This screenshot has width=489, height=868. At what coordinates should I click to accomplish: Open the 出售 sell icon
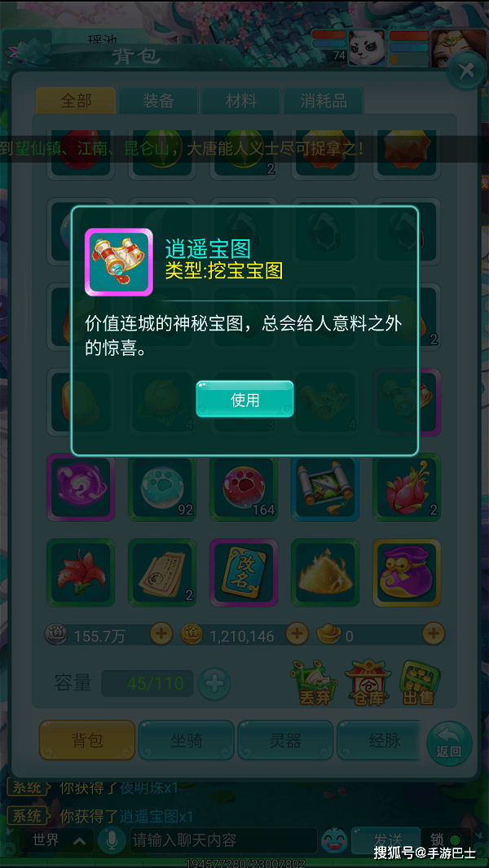pyautogui.click(x=419, y=682)
